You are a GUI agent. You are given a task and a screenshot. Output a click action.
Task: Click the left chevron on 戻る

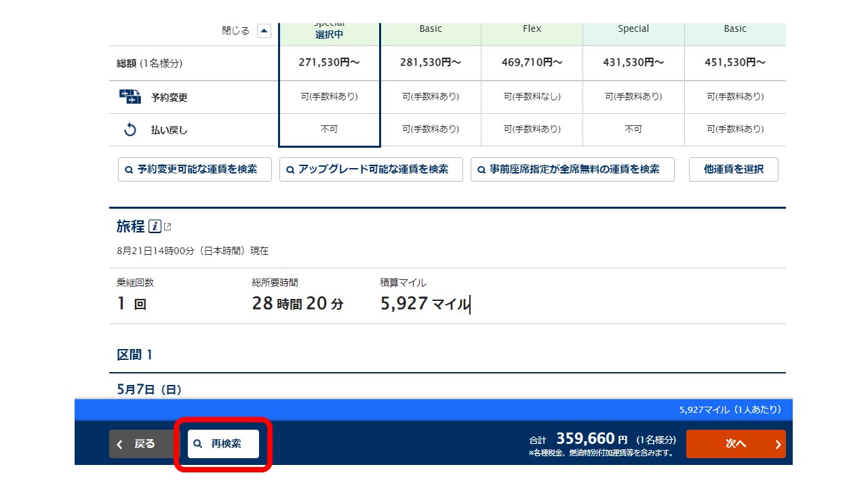119,445
